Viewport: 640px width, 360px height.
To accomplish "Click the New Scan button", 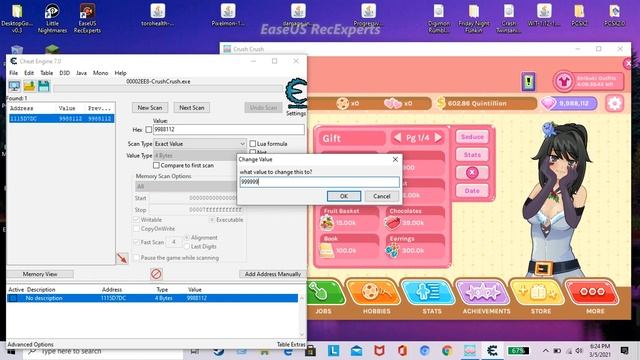I will click(150, 108).
